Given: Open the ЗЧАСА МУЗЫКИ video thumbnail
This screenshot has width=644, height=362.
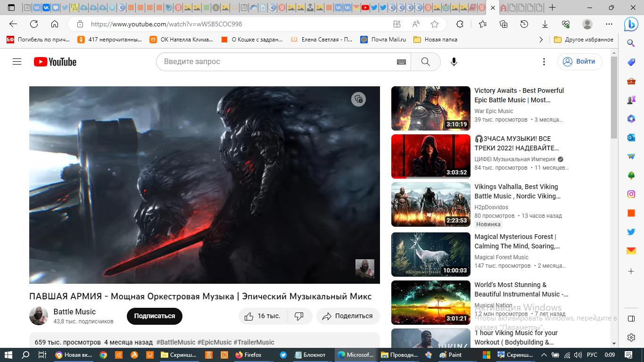Looking at the screenshot, I should pyautogui.click(x=431, y=156).
